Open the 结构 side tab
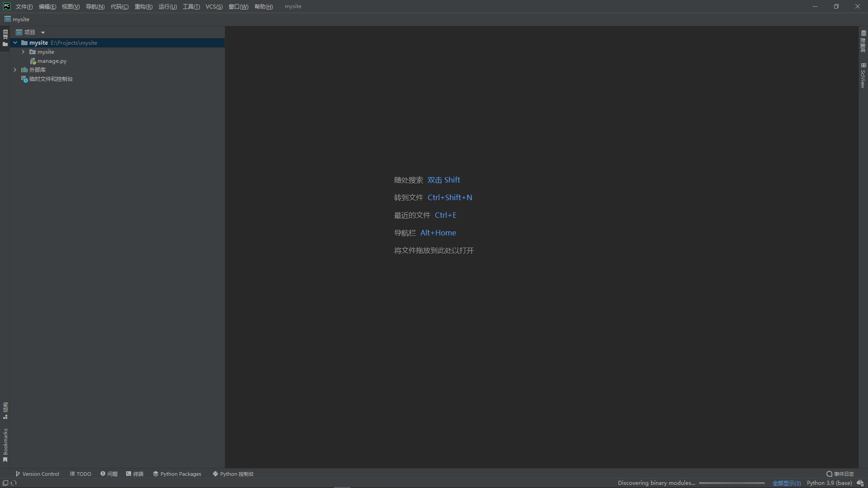The image size is (868, 488). coord(5,410)
